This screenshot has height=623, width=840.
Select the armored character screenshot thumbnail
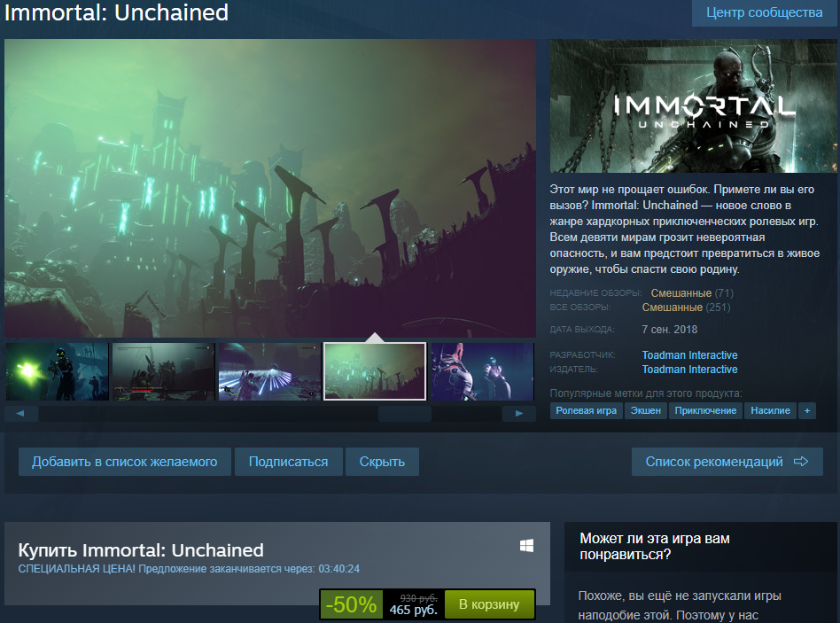pyautogui.click(x=482, y=372)
